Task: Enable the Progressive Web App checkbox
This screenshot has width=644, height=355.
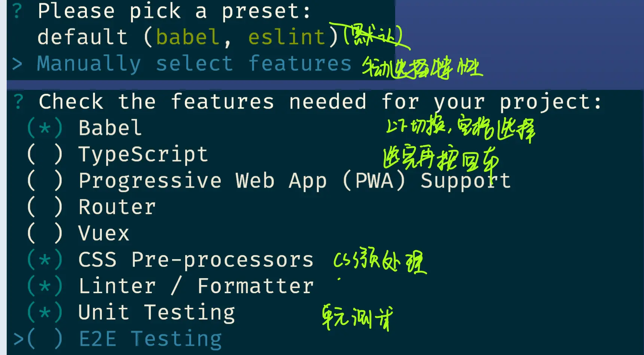Action: [45, 180]
